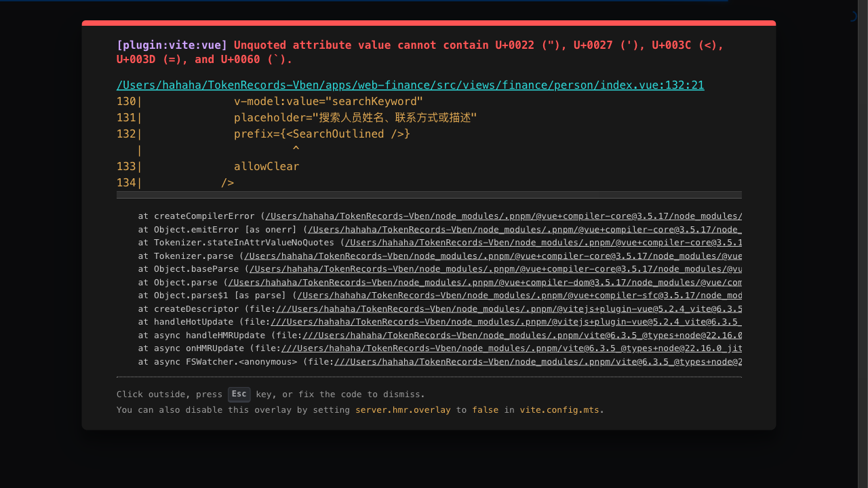Viewport: 868px width, 488px height.
Task: Click the server.hmr.overlay setting text
Action: coord(403,410)
